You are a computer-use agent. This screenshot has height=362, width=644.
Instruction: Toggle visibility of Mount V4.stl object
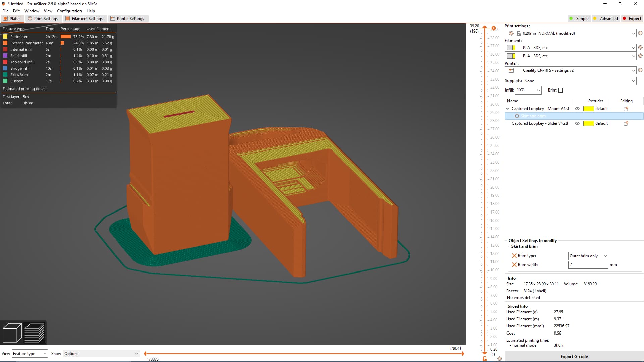(x=577, y=109)
